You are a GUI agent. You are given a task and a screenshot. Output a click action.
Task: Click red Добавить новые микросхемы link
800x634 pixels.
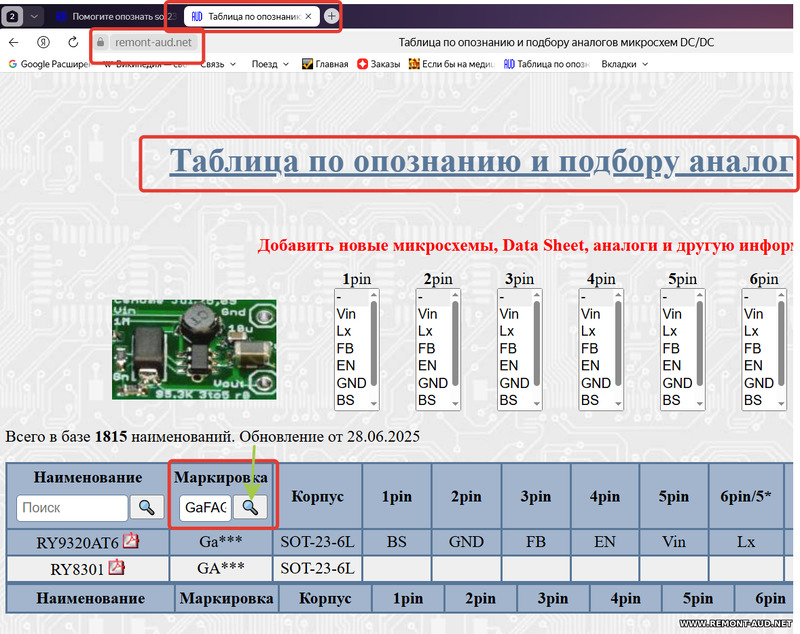(524, 245)
